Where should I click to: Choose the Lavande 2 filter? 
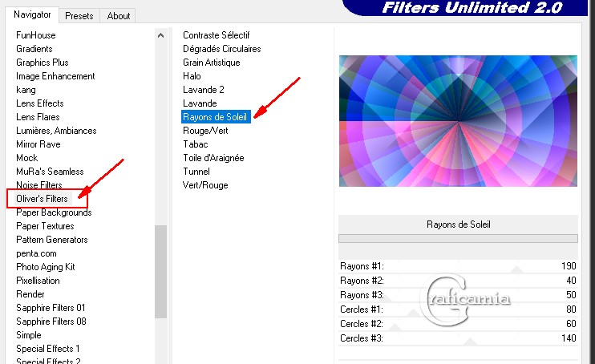pos(204,90)
